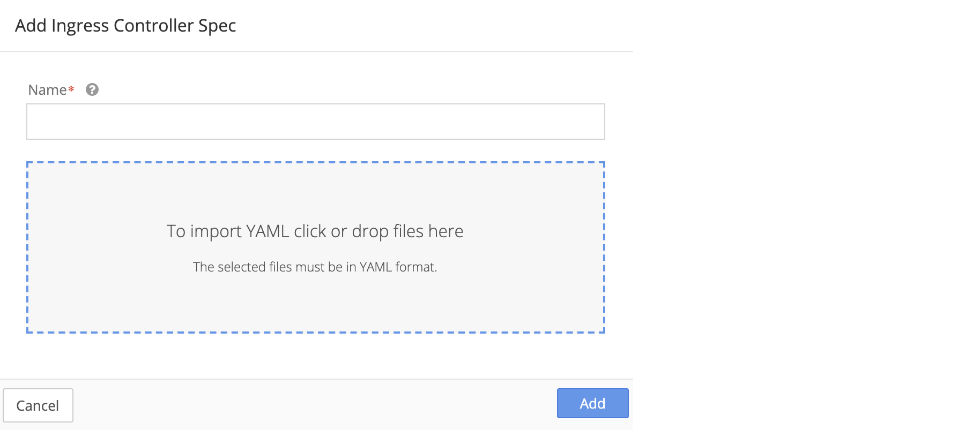
Task: Click 'The selected files must be in YAML format.' text
Action: [x=315, y=267]
